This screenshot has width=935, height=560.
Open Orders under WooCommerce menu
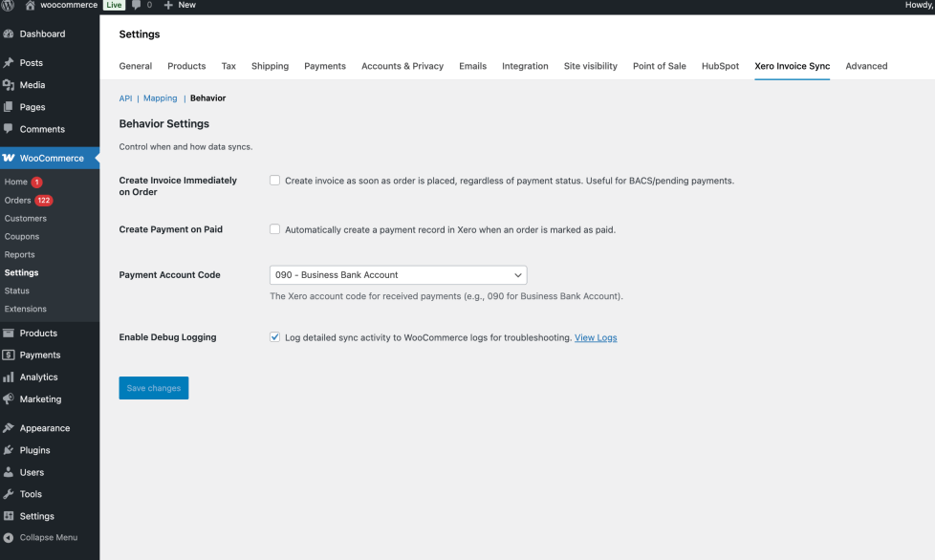(x=17, y=200)
